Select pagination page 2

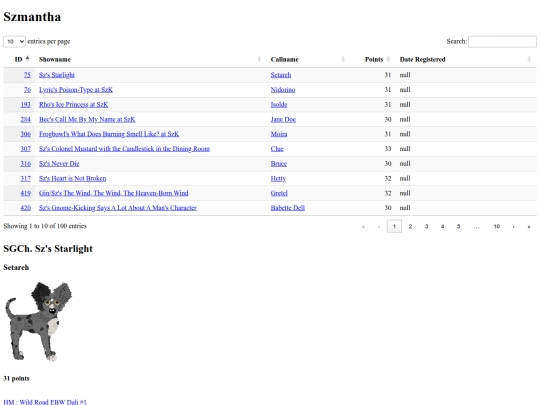point(410,227)
